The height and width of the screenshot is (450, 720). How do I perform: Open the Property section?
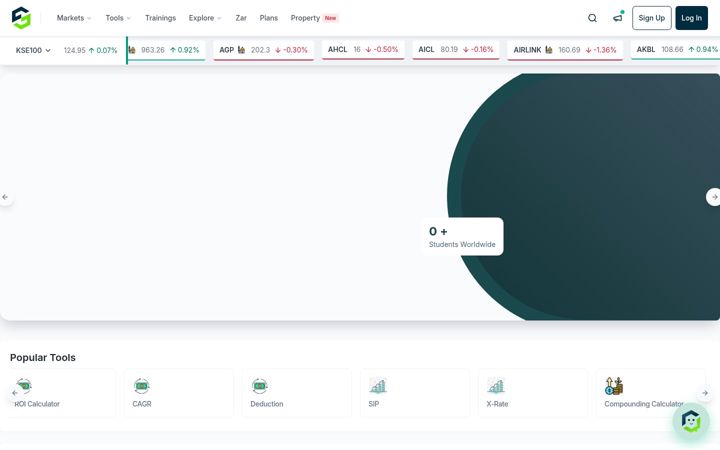click(x=305, y=18)
